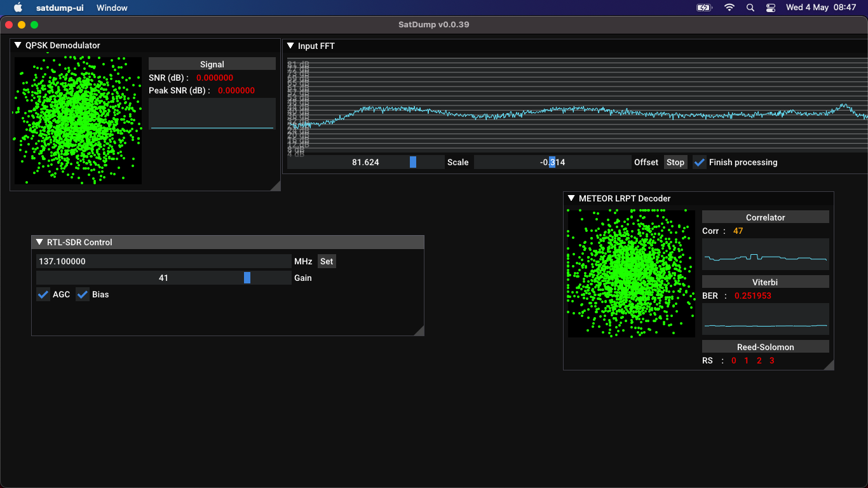This screenshot has height=488, width=868.
Task: Click the Input FFT spectrum plot
Action: point(577,105)
